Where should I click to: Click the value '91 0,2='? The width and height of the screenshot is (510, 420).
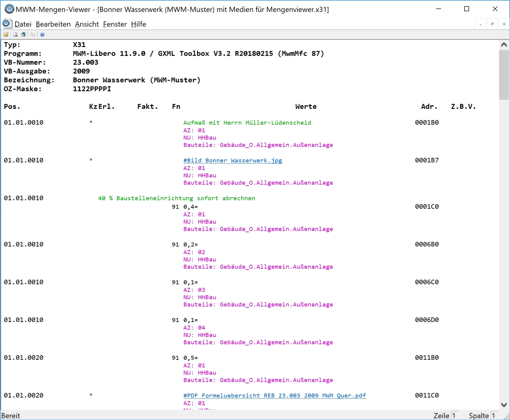click(x=185, y=244)
